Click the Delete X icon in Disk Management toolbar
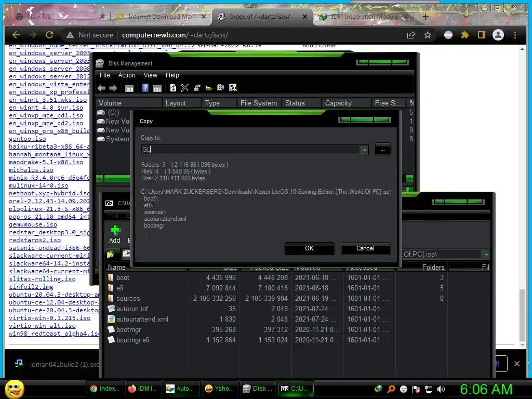Screen dimensions: 532x399 (184, 88)
